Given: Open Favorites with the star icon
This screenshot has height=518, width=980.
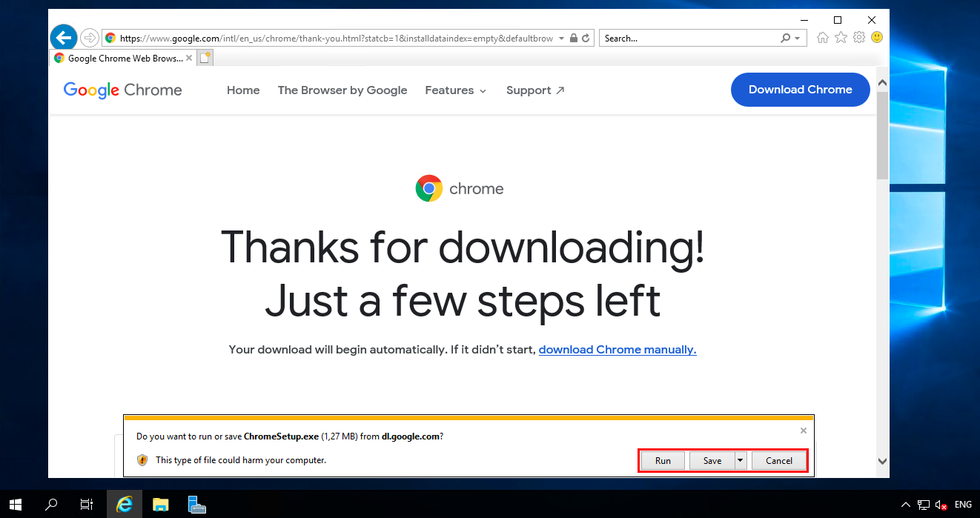Looking at the screenshot, I should click(841, 38).
